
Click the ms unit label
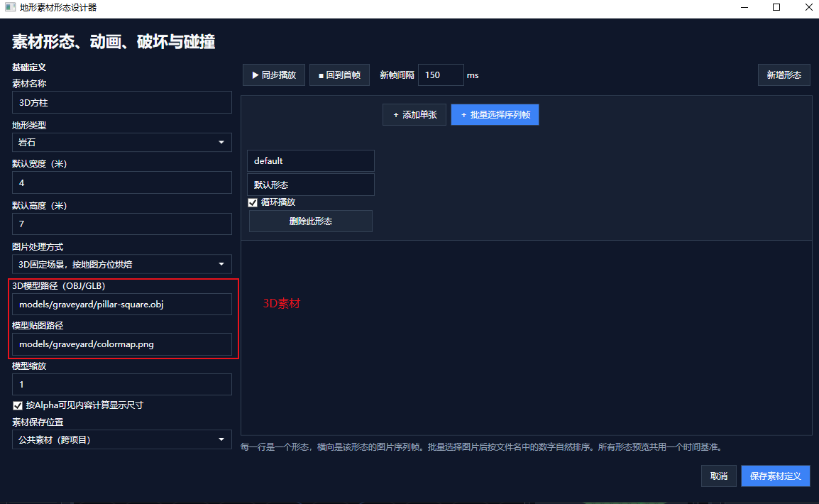click(473, 75)
